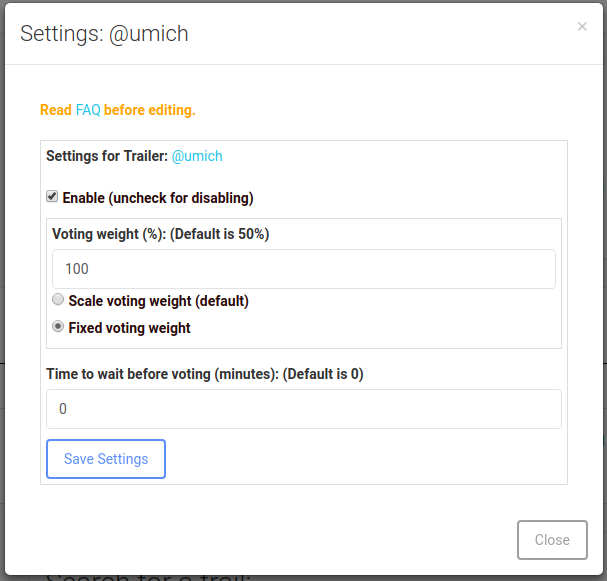
Task: Click the "Settings for Trailer:" label
Action: (x=107, y=156)
